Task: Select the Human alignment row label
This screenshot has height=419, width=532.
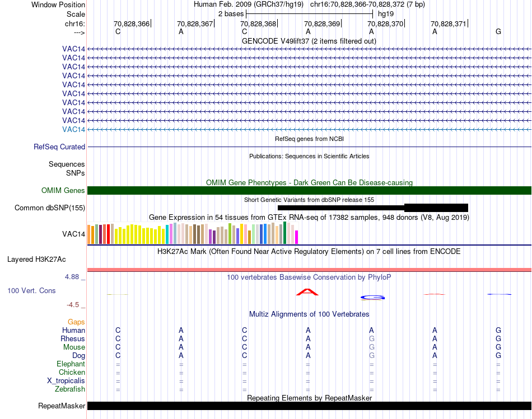Action: coord(73,330)
